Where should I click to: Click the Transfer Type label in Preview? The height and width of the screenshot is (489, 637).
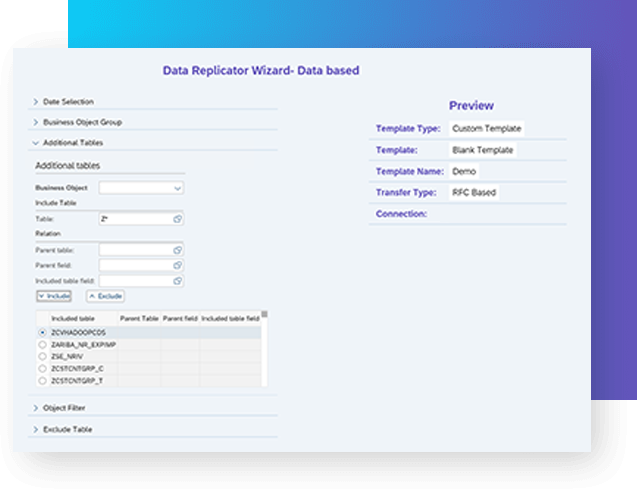click(x=406, y=193)
